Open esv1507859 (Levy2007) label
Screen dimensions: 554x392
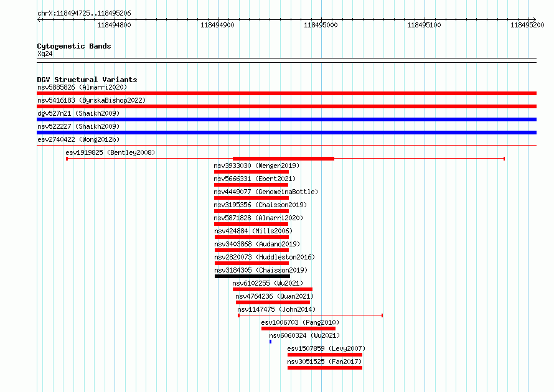point(326,348)
